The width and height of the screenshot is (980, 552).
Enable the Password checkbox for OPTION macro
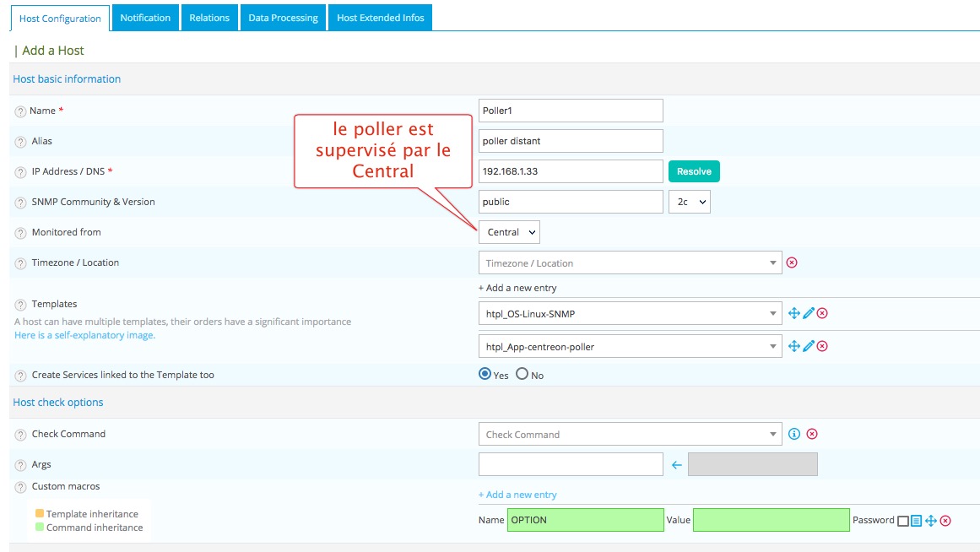pyautogui.click(x=903, y=521)
